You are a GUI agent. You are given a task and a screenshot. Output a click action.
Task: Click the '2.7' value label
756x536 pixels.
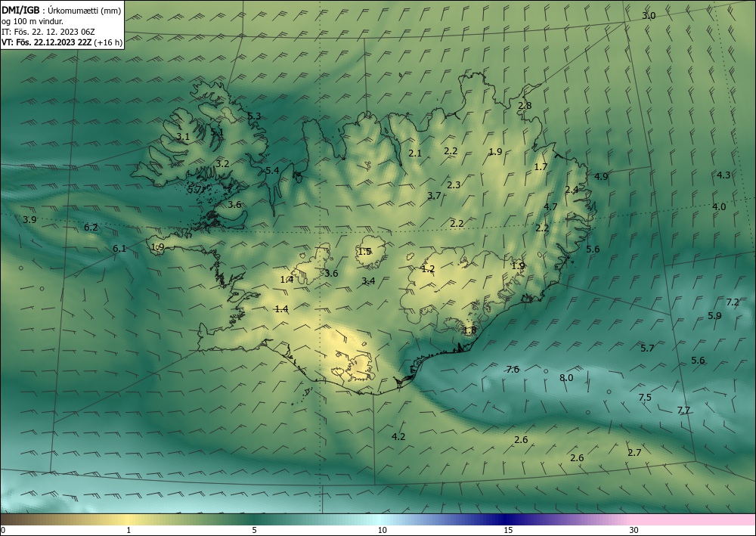pos(634,452)
